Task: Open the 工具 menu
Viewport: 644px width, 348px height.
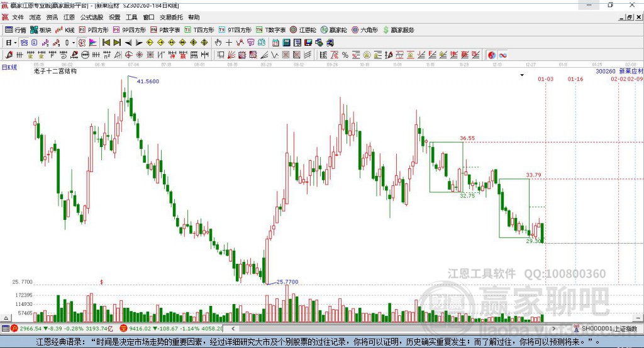Action: coord(131,17)
